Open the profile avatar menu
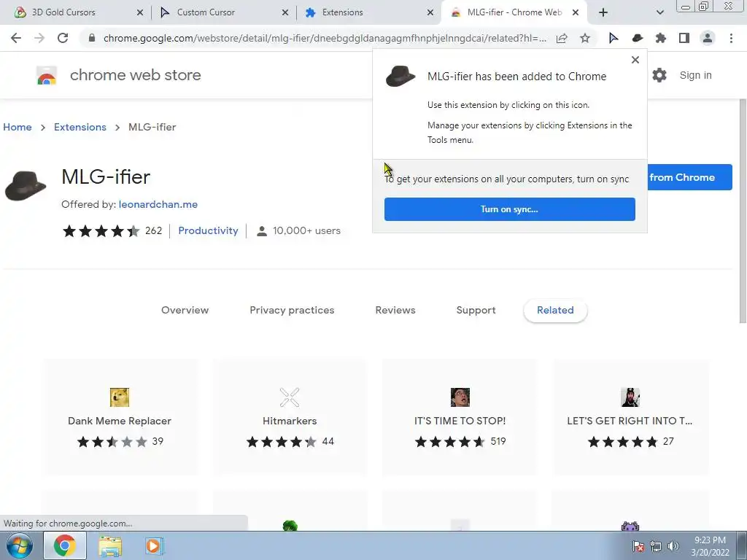This screenshot has width=747, height=560. pyautogui.click(x=708, y=38)
